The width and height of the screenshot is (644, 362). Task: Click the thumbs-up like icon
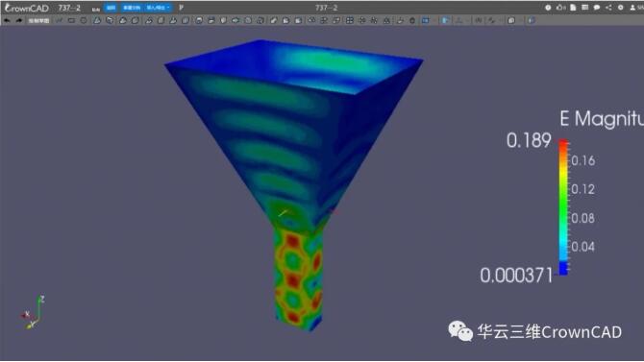[x=560, y=8]
